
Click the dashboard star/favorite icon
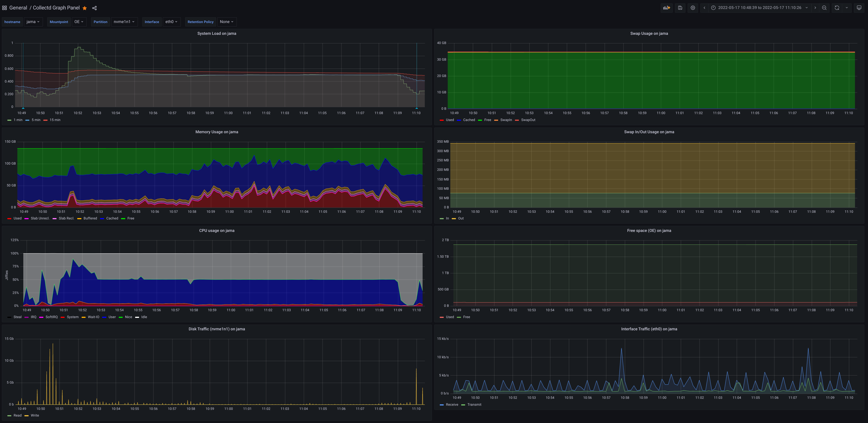pyautogui.click(x=85, y=8)
